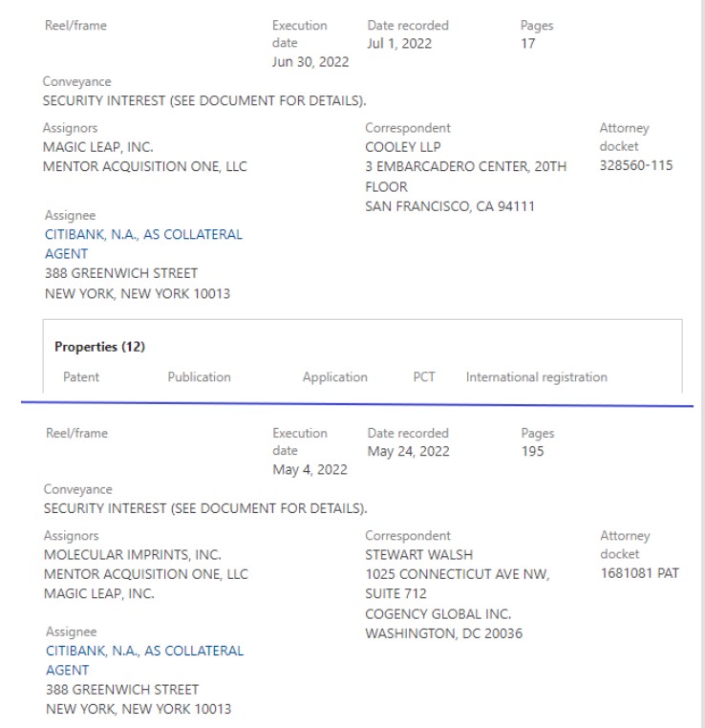Image resolution: width=705 pixels, height=728 pixels.
Task: Click the May 4, 2022 execution date
Action: click(x=310, y=469)
